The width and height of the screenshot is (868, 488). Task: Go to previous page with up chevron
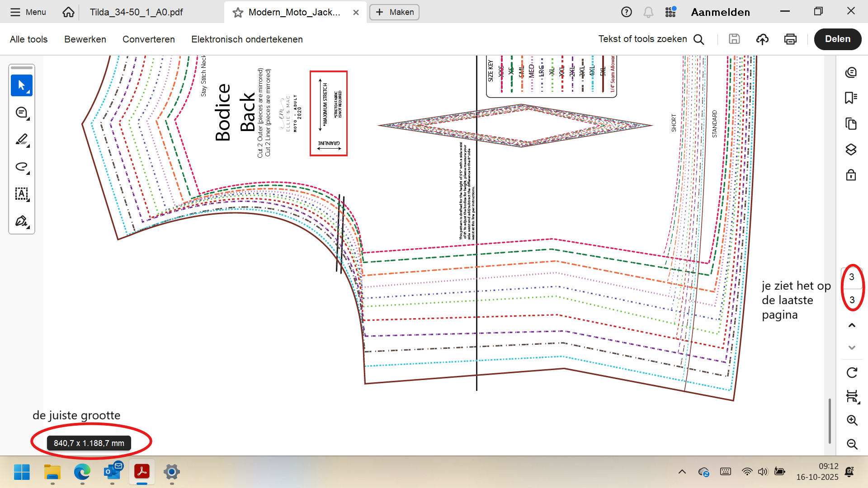pyautogui.click(x=852, y=325)
